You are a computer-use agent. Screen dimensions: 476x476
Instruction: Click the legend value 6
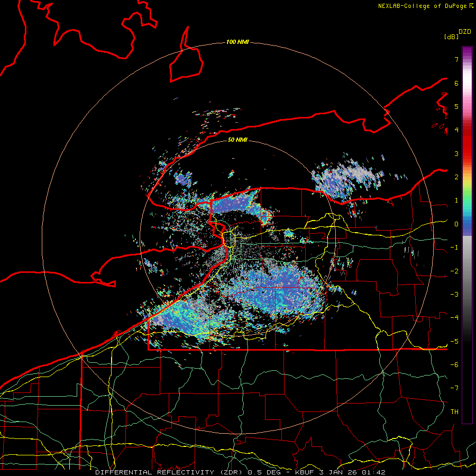456,83
